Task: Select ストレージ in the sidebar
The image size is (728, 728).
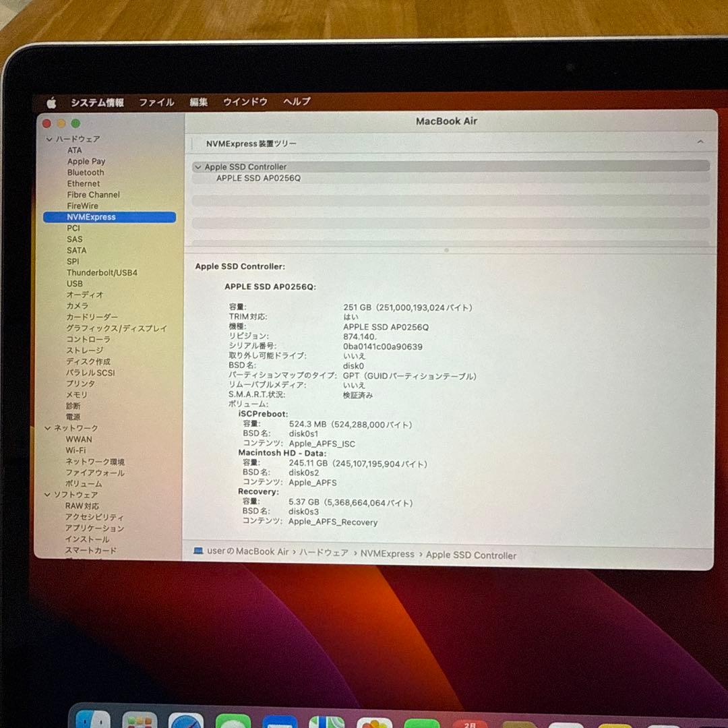Action: coord(84,351)
